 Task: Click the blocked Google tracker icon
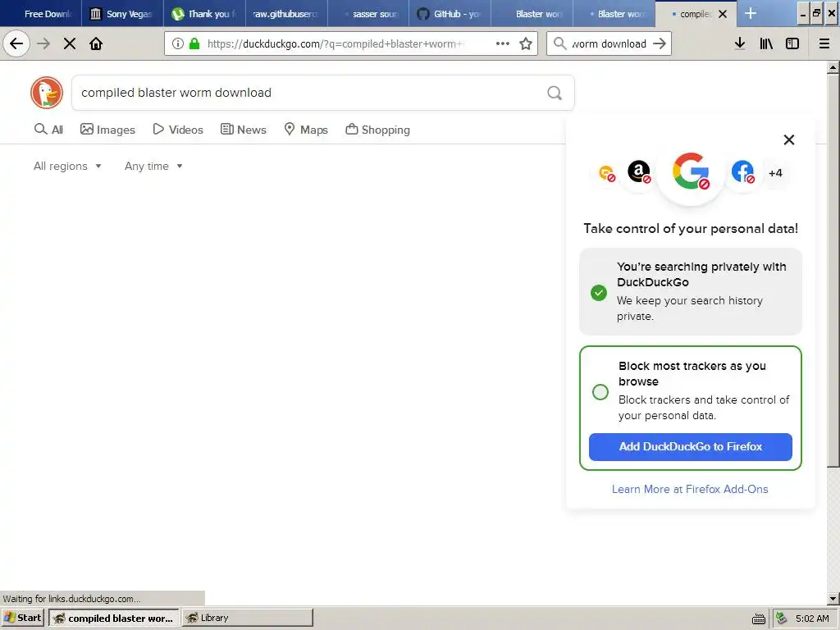(691, 172)
